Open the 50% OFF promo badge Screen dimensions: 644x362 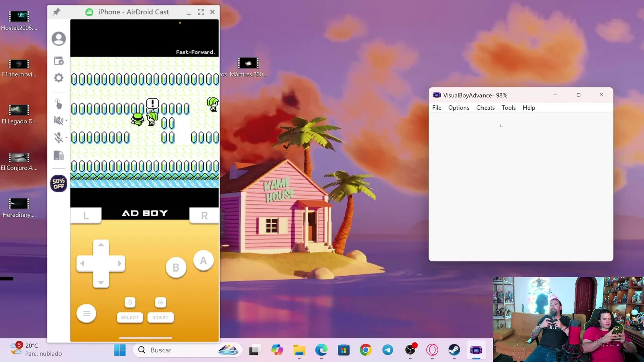[59, 184]
